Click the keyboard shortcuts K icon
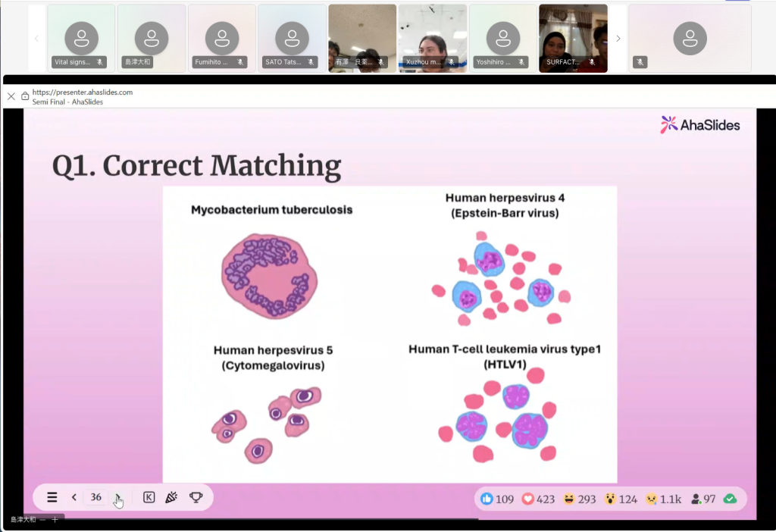The image size is (776, 532). (149, 497)
